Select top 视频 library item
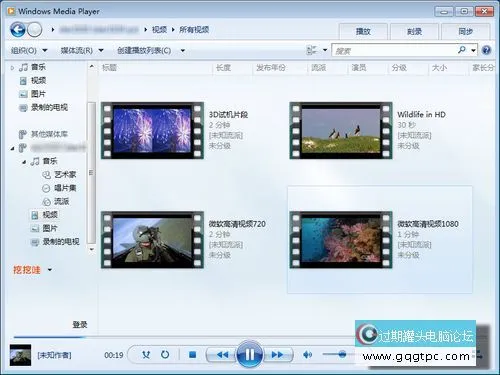Image resolution: width=500 pixels, height=375 pixels. point(38,81)
